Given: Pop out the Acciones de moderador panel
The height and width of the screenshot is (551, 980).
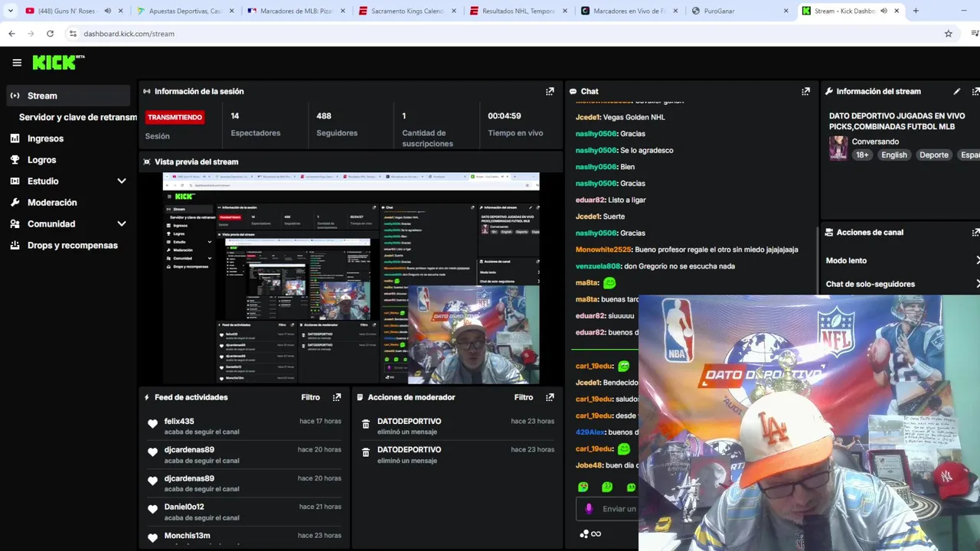Looking at the screenshot, I should pos(550,397).
